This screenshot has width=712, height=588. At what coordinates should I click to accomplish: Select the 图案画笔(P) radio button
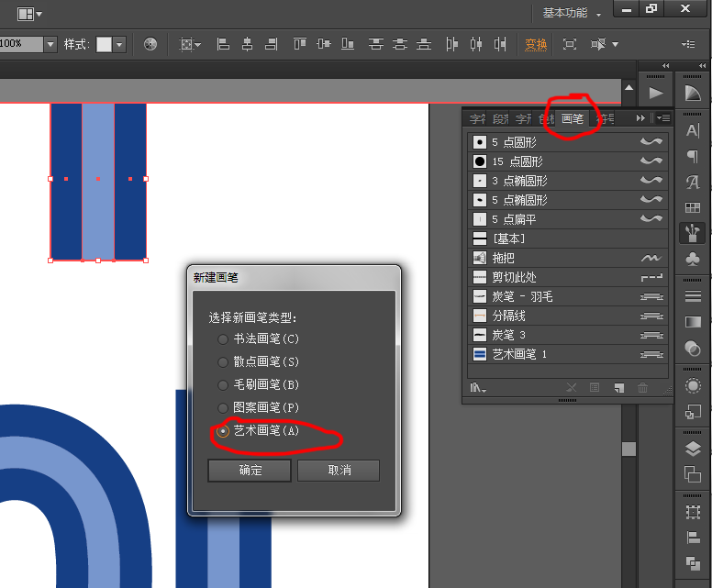(x=222, y=407)
